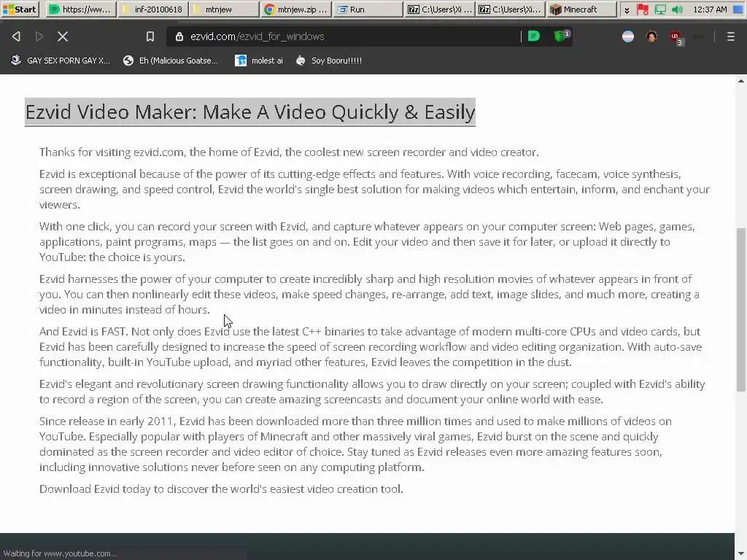Switch to the mtnjew folder window
Screen dimensions: 747x560
224,9
